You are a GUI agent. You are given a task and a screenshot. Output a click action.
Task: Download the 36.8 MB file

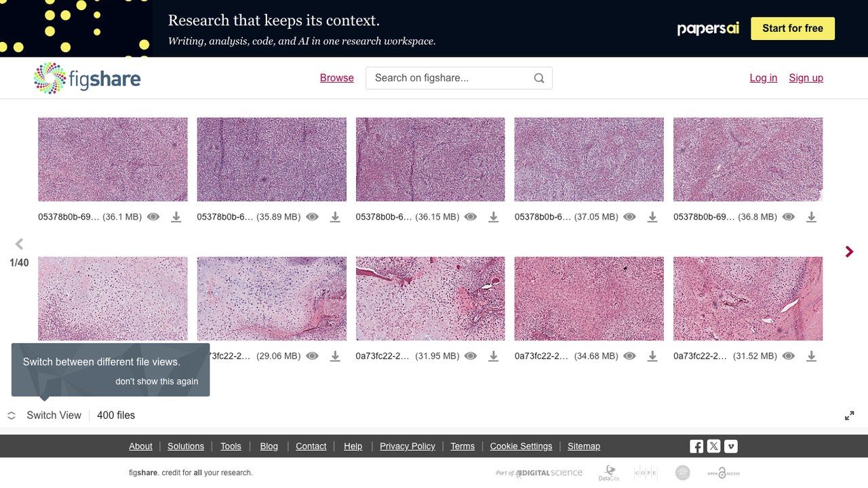point(811,217)
